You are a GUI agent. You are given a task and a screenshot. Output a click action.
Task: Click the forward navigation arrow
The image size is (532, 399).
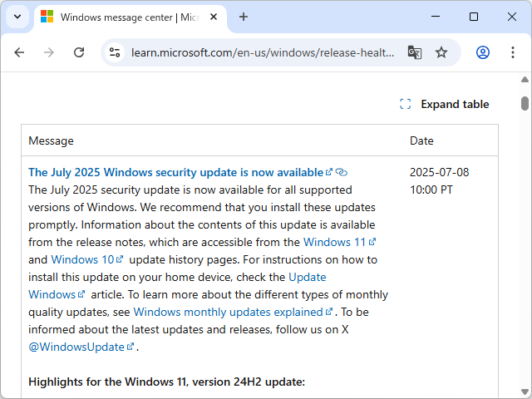[49, 52]
